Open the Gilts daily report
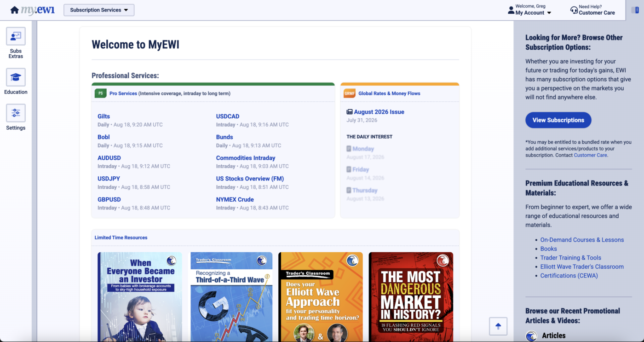The width and height of the screenshot is (644, 342). (x=103, y=116)
